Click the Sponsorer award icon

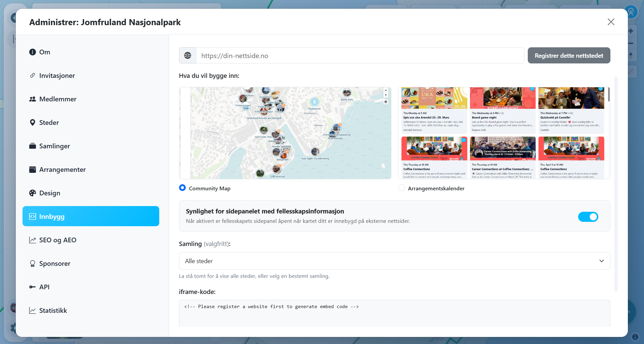click(33, 263)
